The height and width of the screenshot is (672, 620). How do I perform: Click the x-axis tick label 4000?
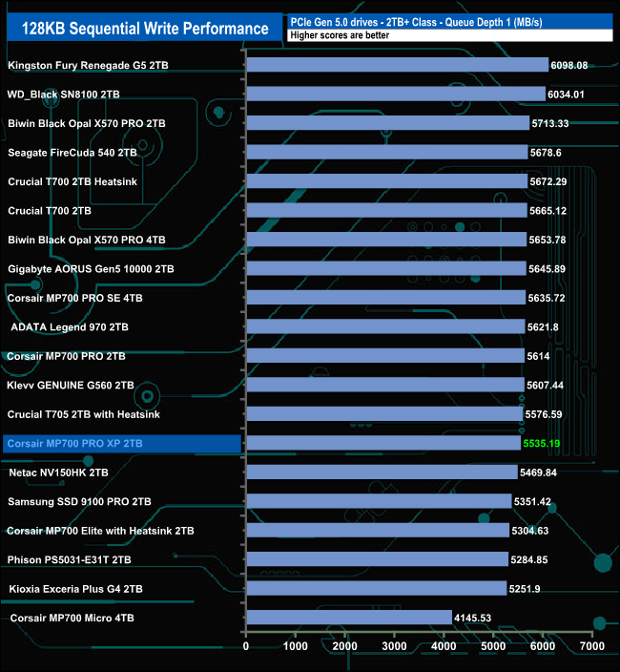pos(444,646)
